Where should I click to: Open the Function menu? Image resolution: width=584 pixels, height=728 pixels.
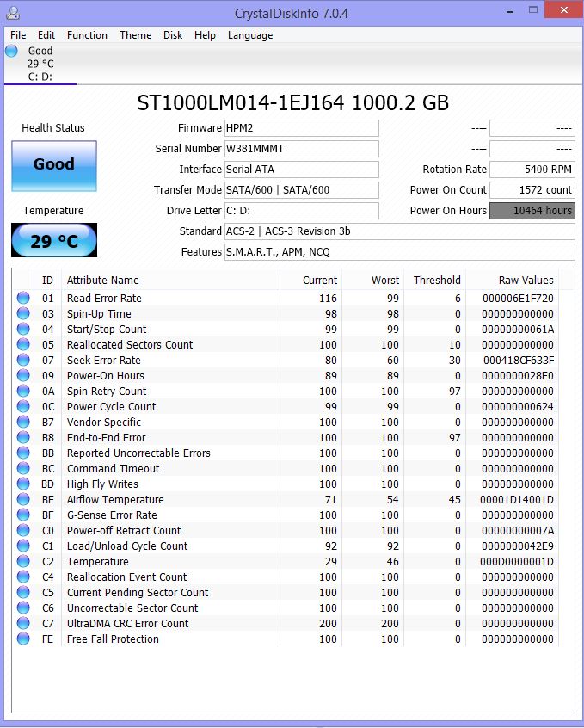tap(87, 35)
